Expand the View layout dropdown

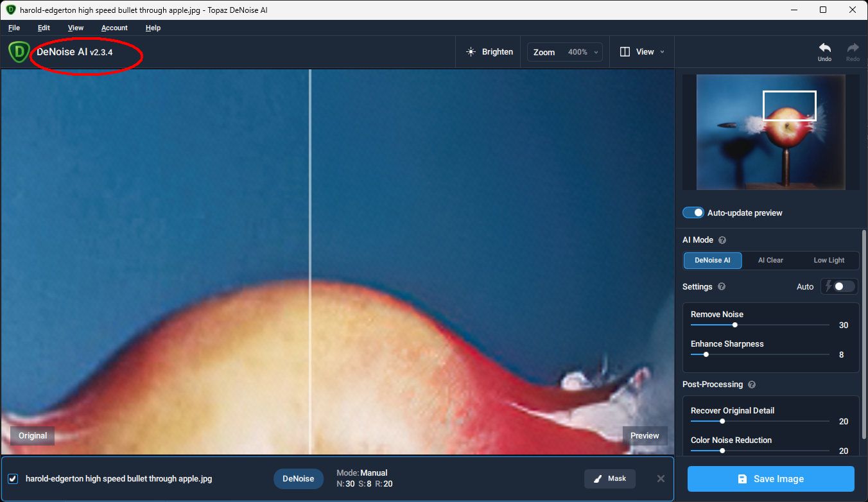[642, 52]
